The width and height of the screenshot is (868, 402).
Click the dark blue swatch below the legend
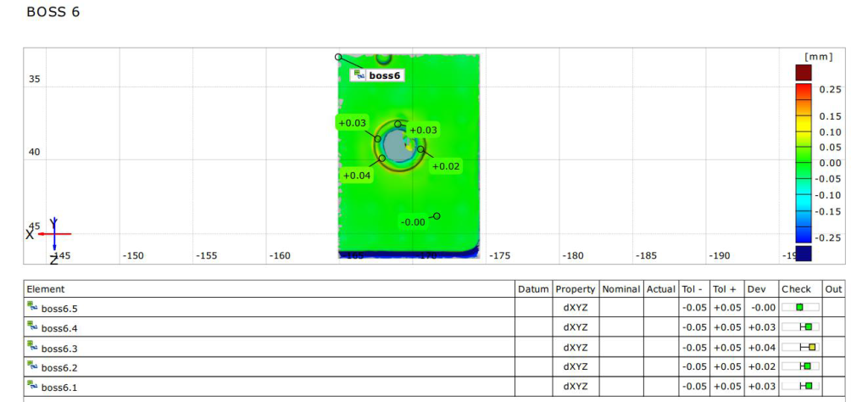pos(804,253)
